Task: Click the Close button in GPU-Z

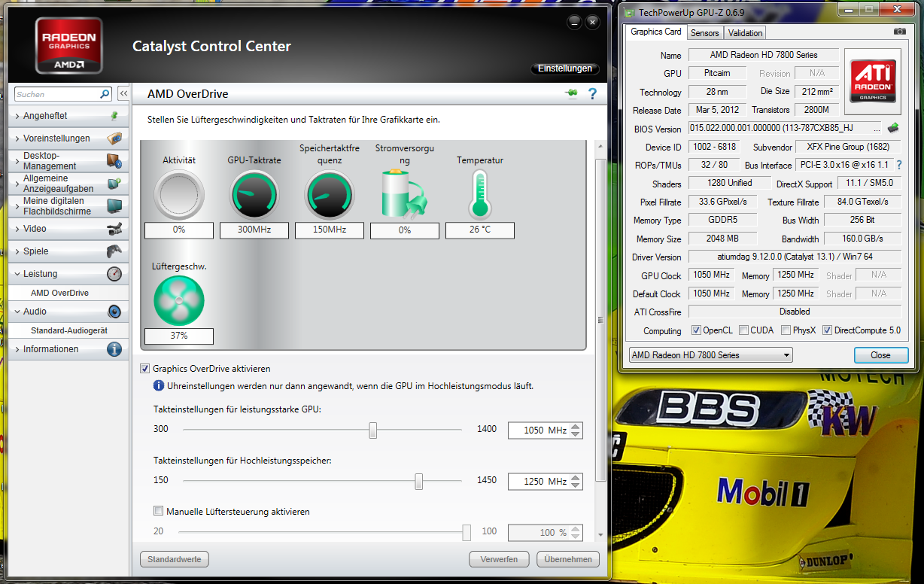Action: [x=880, y=355]
